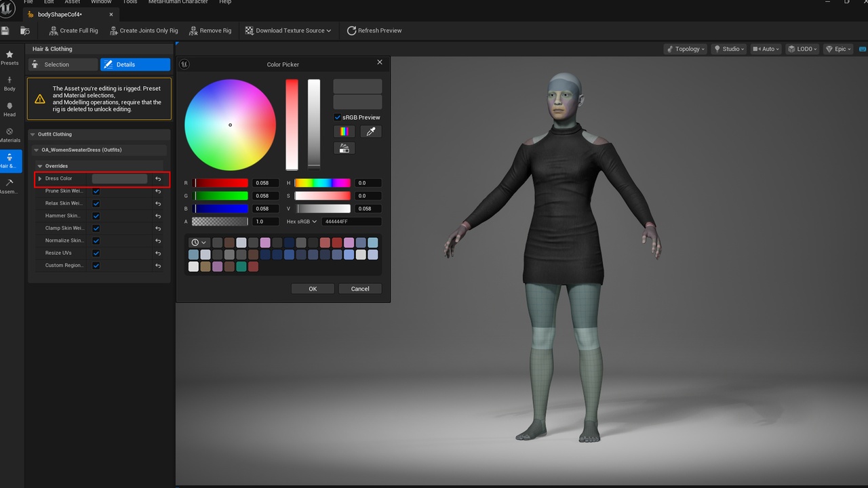Reset Normalize Skin Weights to default
The height and width of the screenshot is (488, 868).
(x=158, y=241)
